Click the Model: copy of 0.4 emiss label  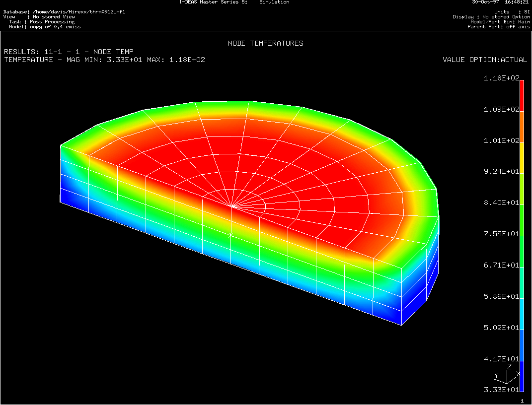[45, 27]
